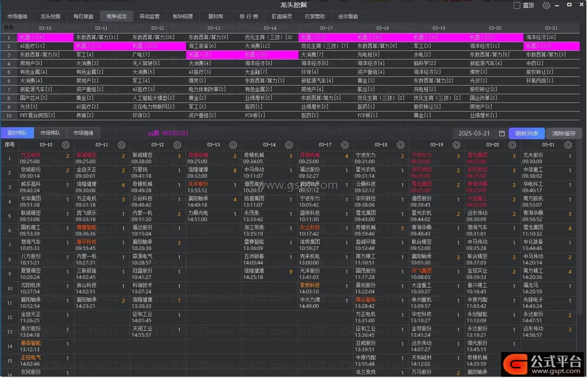Switch to the 市场梯队 sub-tab
The height and width of the screenshot is (378, 588).
50,133
